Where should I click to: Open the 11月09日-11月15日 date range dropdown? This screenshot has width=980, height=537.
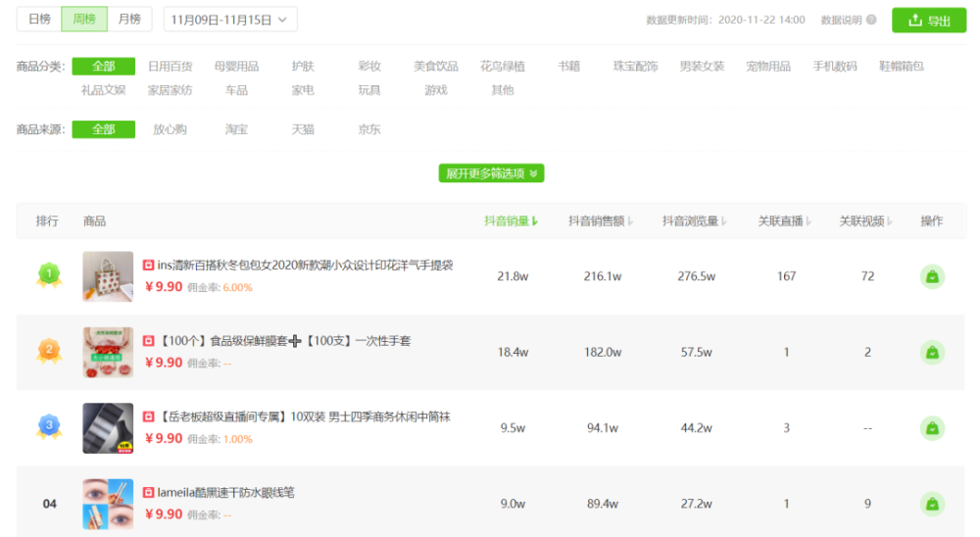(x=230, y=20)
